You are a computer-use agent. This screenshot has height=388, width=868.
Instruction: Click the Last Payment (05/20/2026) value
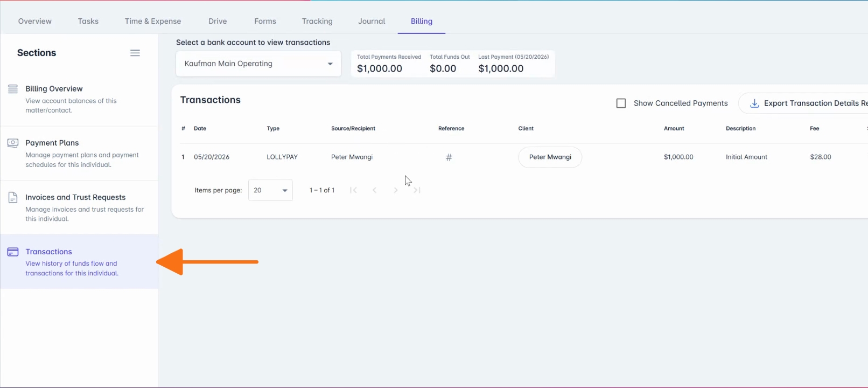(x=501, y=69)
